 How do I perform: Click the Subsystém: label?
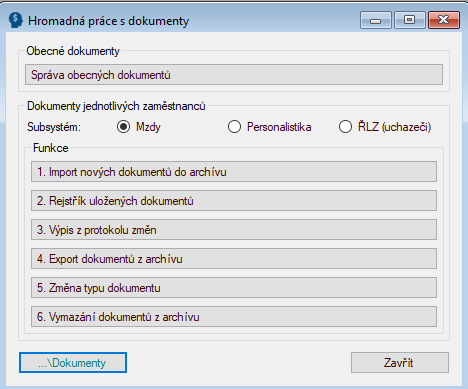54,127
